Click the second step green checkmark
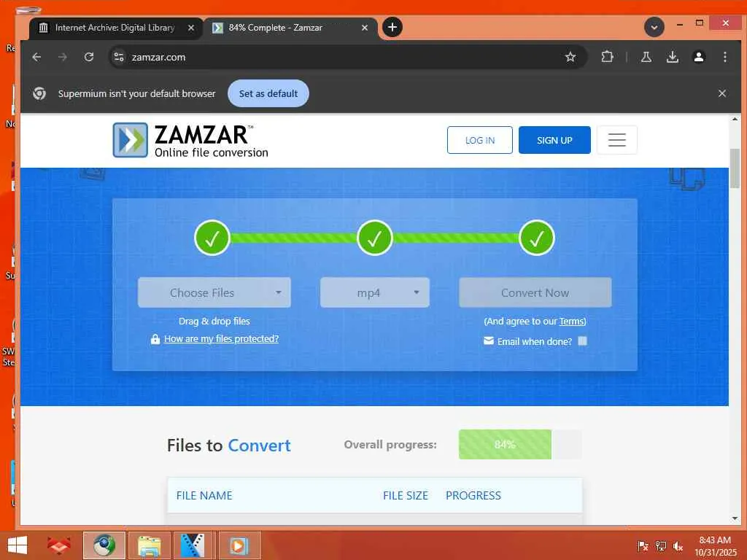The image size is (747, 560). point(374,238)
